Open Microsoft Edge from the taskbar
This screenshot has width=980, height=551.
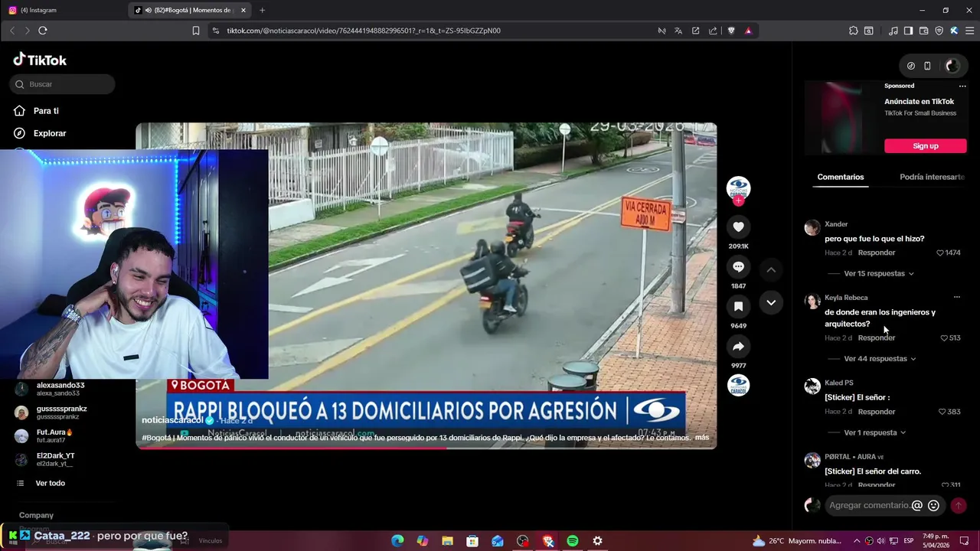point(397,541)
